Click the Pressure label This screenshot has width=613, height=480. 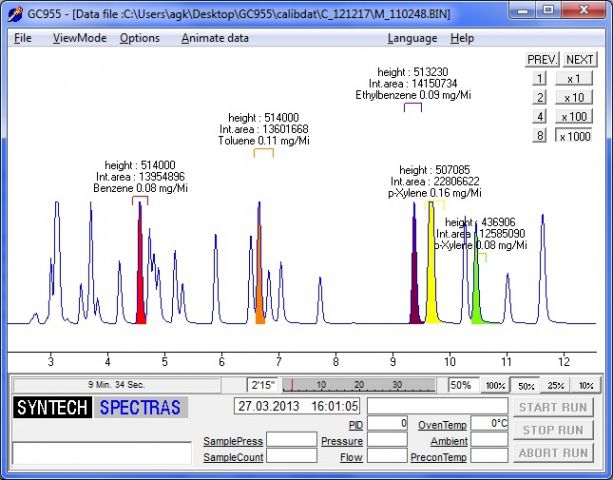point(342,441)
